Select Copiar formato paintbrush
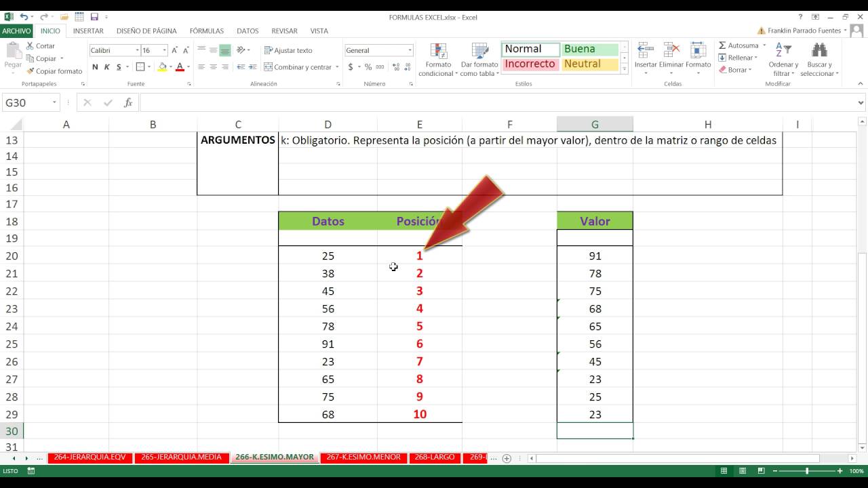 (54, 71)
